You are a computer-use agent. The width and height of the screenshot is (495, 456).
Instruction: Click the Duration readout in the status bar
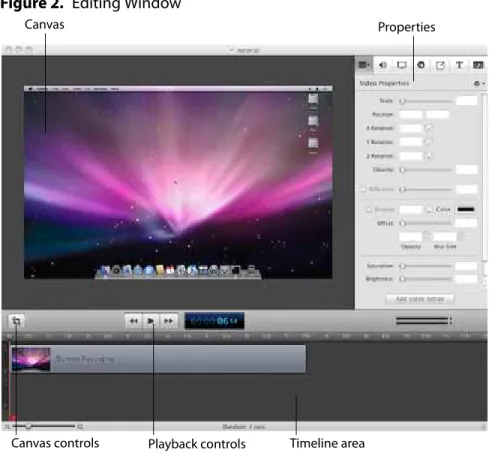coord(244,427)
